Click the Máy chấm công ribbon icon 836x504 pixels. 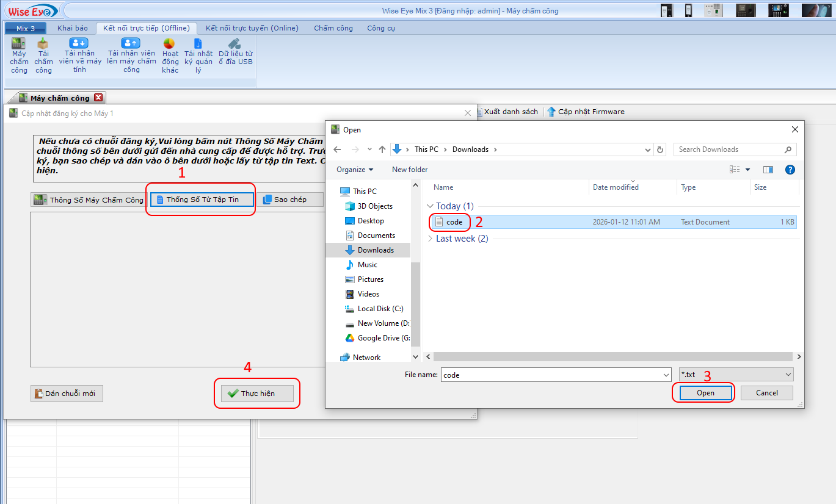pos(19,45)
